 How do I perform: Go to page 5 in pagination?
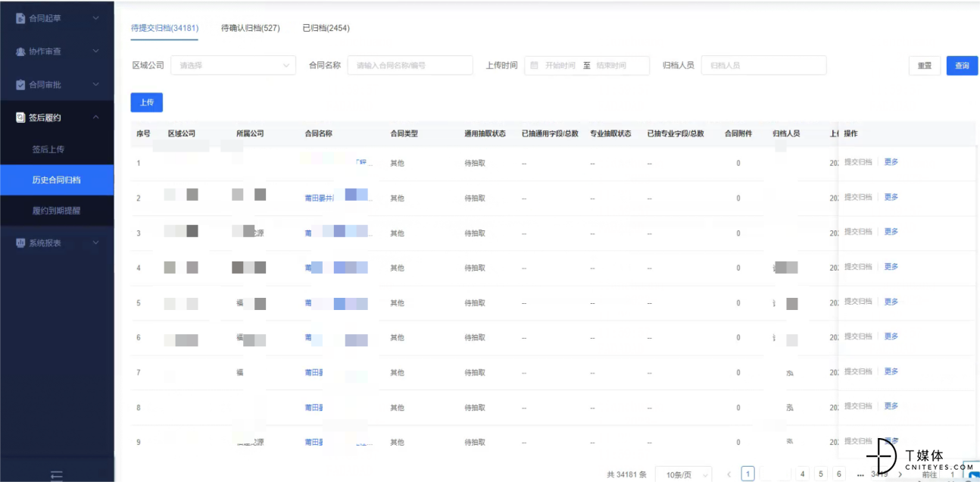(821, 474)
